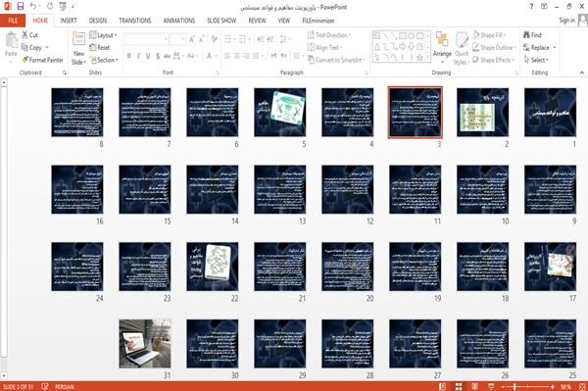Click the Shape Fill paint bucket

476,35
